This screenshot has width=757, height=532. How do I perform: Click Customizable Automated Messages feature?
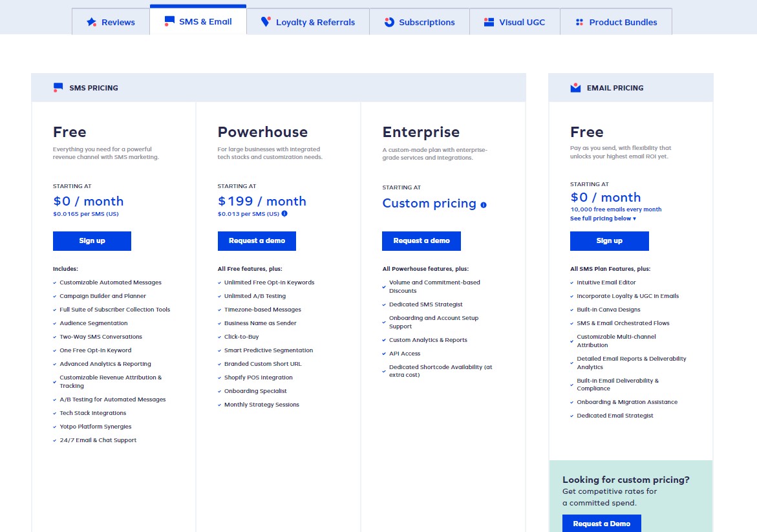click(x=111, y=282)
